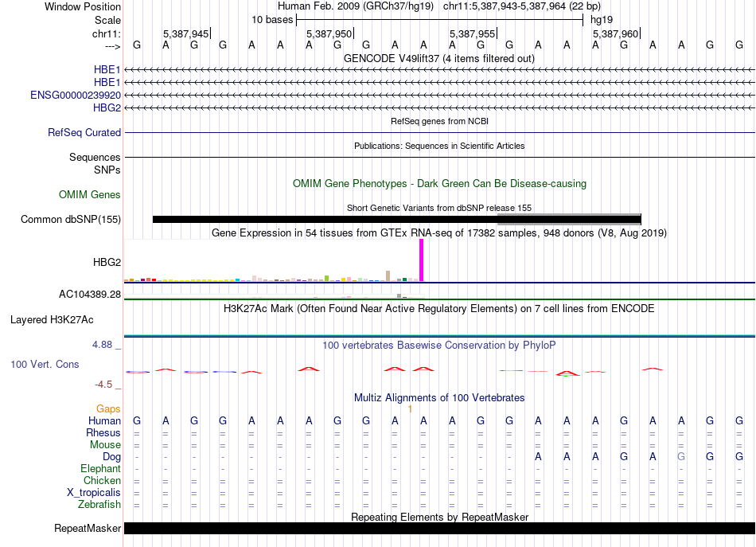Click the tall magenta GTEx expression bar
756x547 pixels.
tap(422, 260)
